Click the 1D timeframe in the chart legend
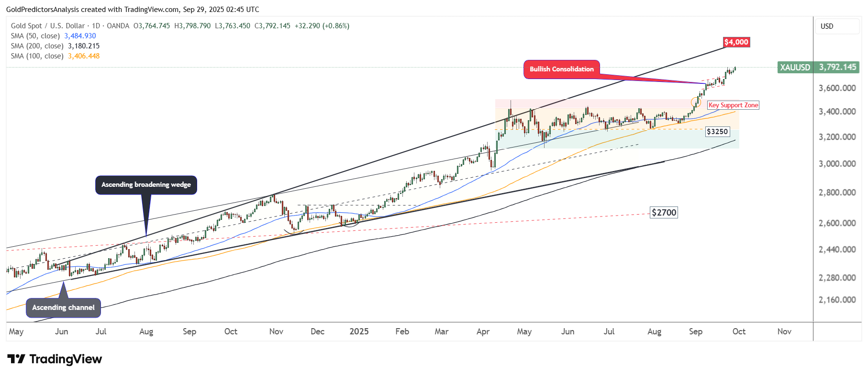This screenshot has width=868, height=377. [96, 26]
